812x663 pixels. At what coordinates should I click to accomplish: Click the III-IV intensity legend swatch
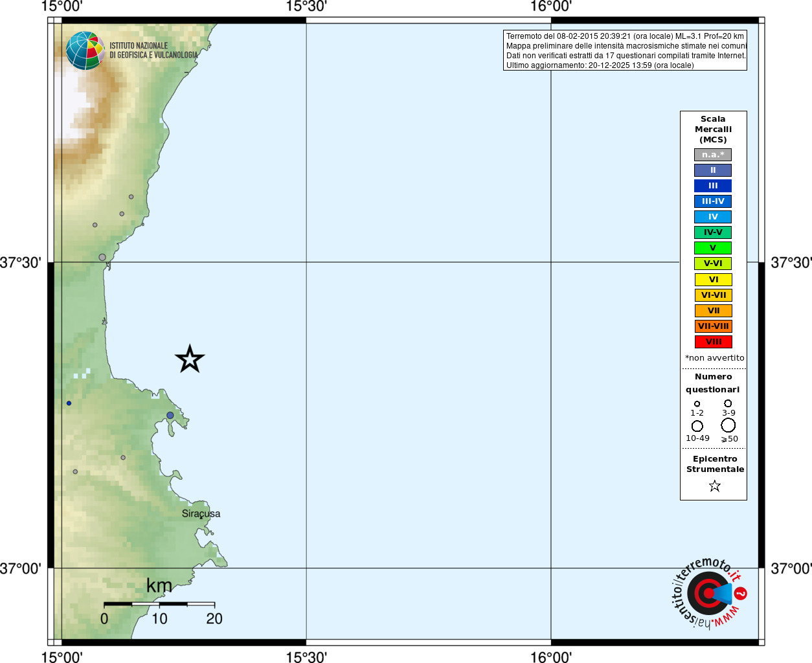[713, 201]
